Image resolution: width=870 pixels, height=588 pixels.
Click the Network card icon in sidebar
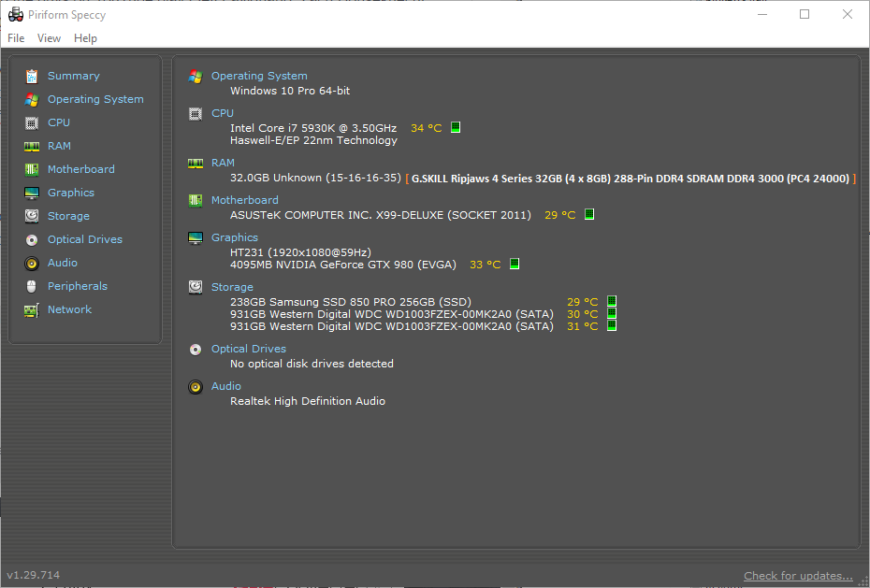(32, 310)
